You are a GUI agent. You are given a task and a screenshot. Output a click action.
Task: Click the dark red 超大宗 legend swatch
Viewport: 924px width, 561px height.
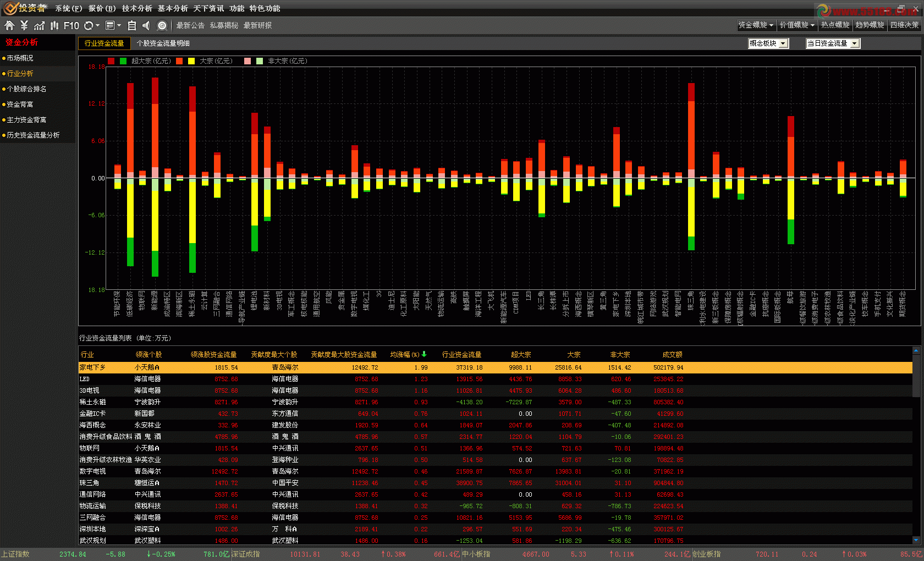pyautogui.click(x=111, y=61)
